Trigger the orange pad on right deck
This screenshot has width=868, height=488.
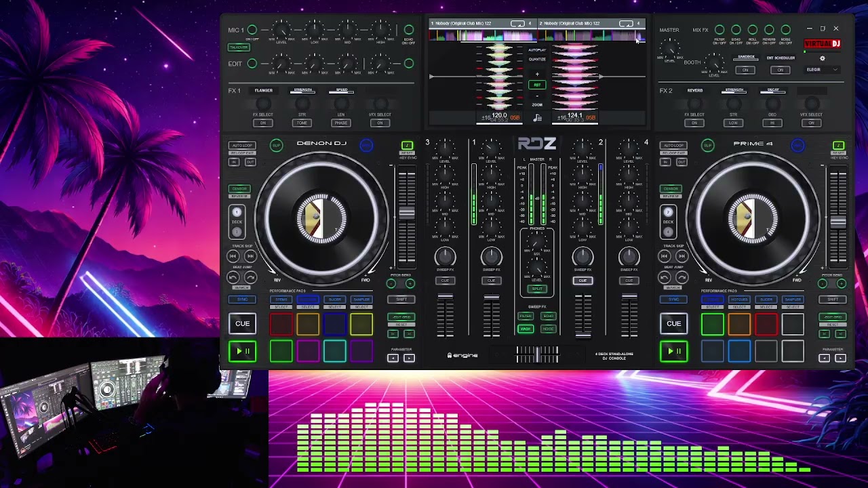pos(739,325)
